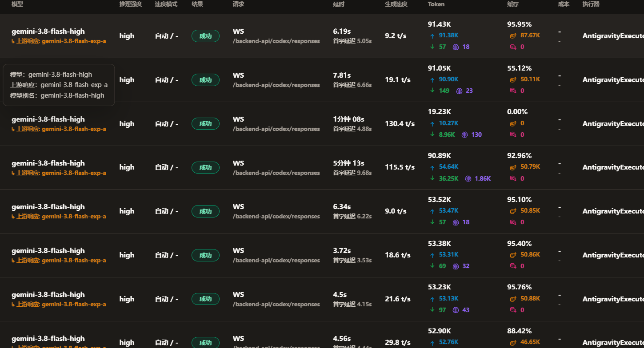Screen dimensions: 644x348
Task: Click the 成功 badge in the 5分钟 13s row
Action: (205, 167)
